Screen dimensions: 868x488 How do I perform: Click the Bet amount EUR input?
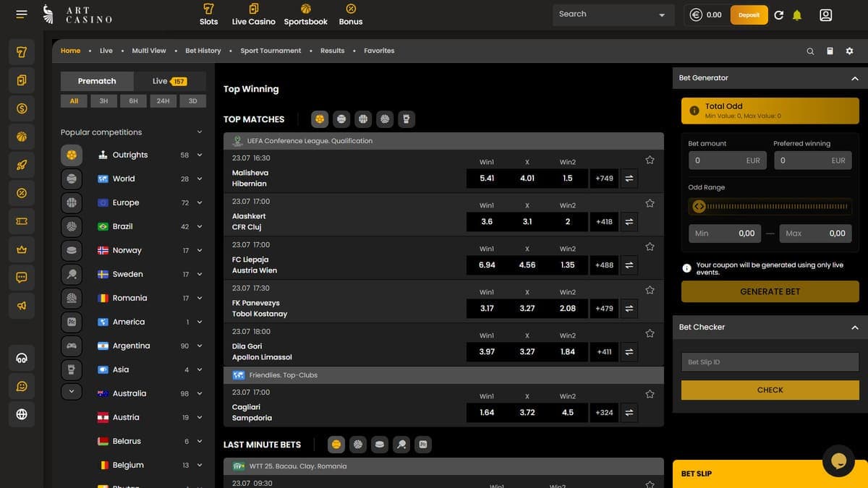726,160
